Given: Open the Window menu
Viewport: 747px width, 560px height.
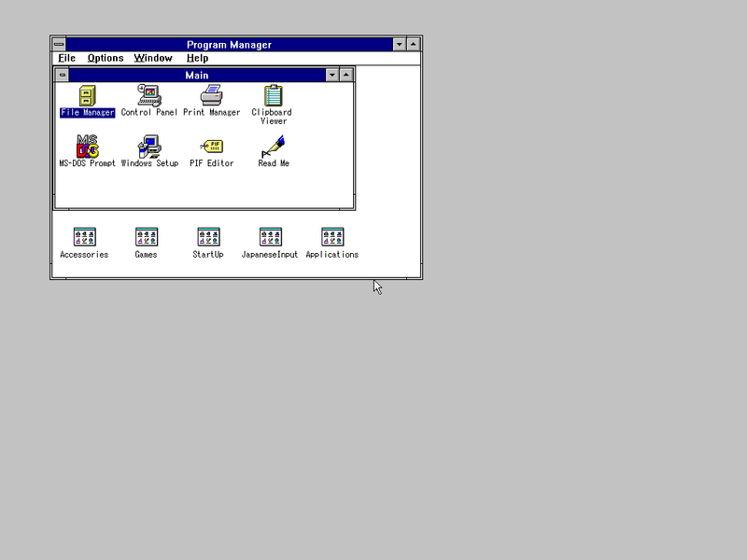Looking at the screenshot, I should coord(153,58).
